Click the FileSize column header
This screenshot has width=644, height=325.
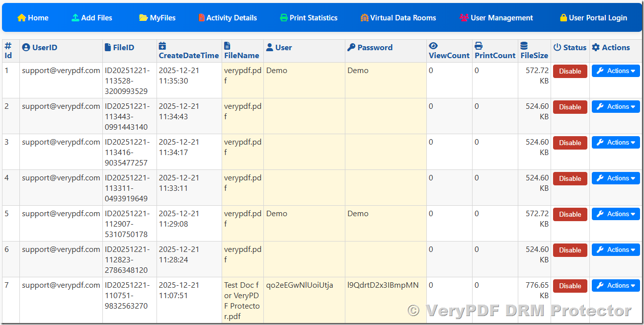pos(534,56)
